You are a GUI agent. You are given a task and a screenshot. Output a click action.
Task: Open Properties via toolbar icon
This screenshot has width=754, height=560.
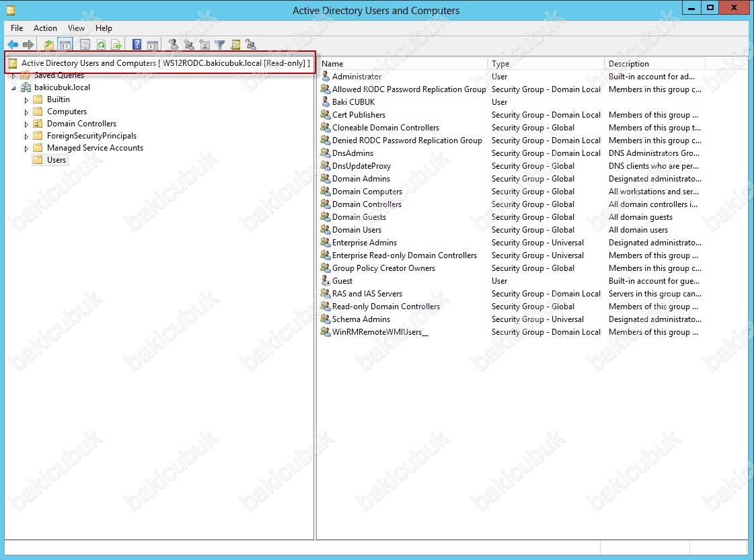pyautogui.click(x=85, y=44)
